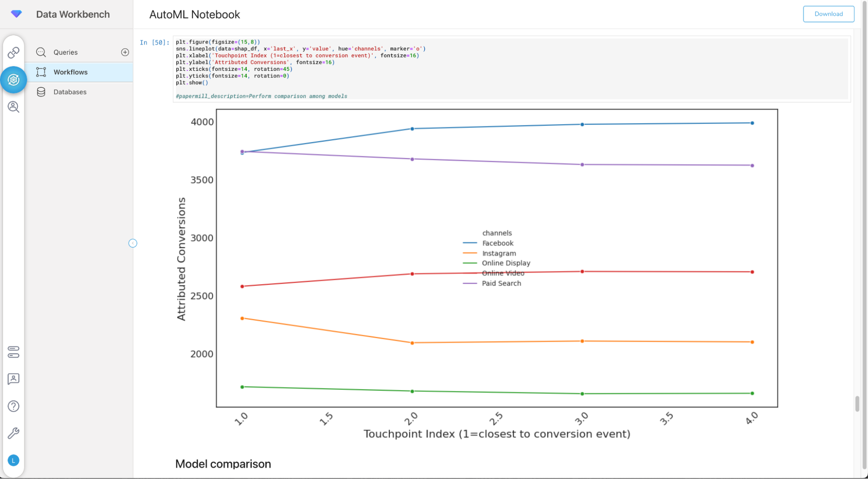Click the highlighted gear cycle sidebar icon

13,80
